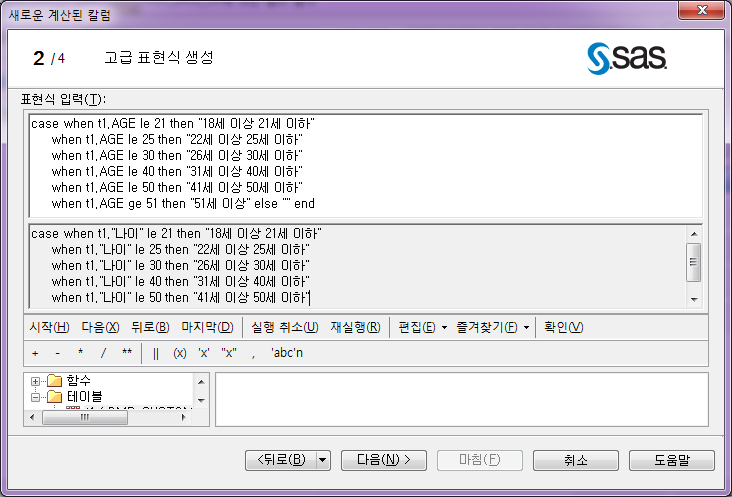Click the tree panel scroll up arrow

(x=201, y=382)
